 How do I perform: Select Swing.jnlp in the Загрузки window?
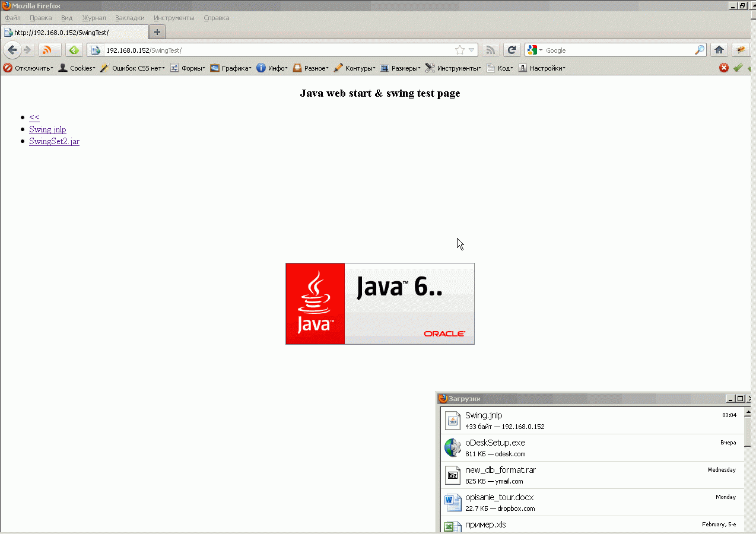pos(592,421)
